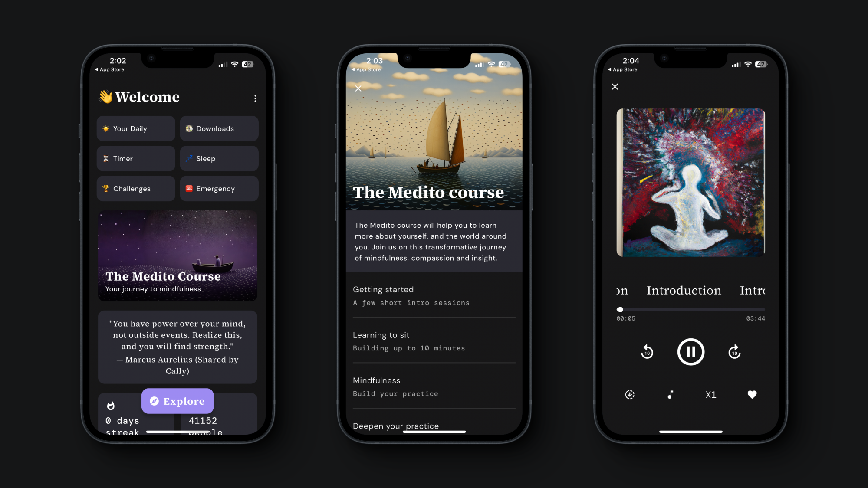Toggle the X1 playback speed control
868x488 pixels.
710,394
